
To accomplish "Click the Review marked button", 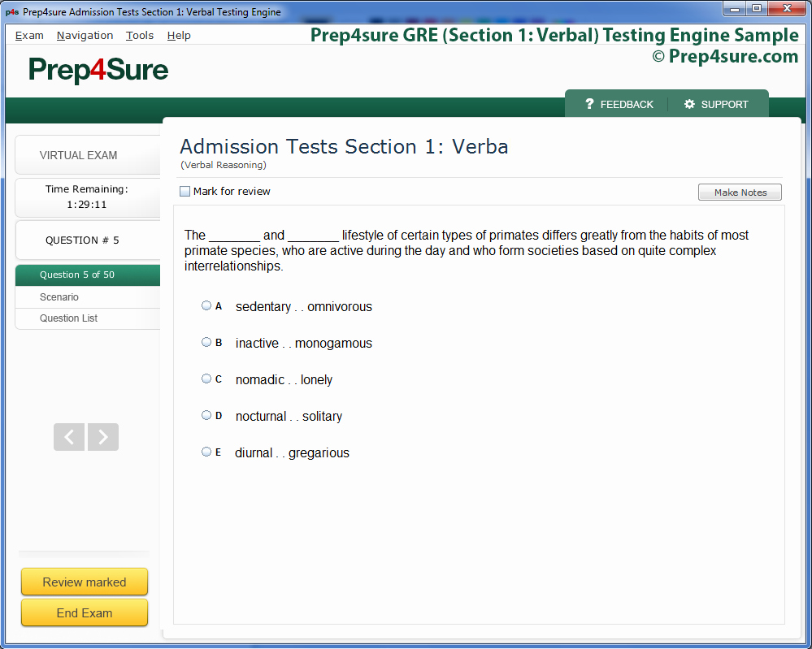I will [85, 582].
